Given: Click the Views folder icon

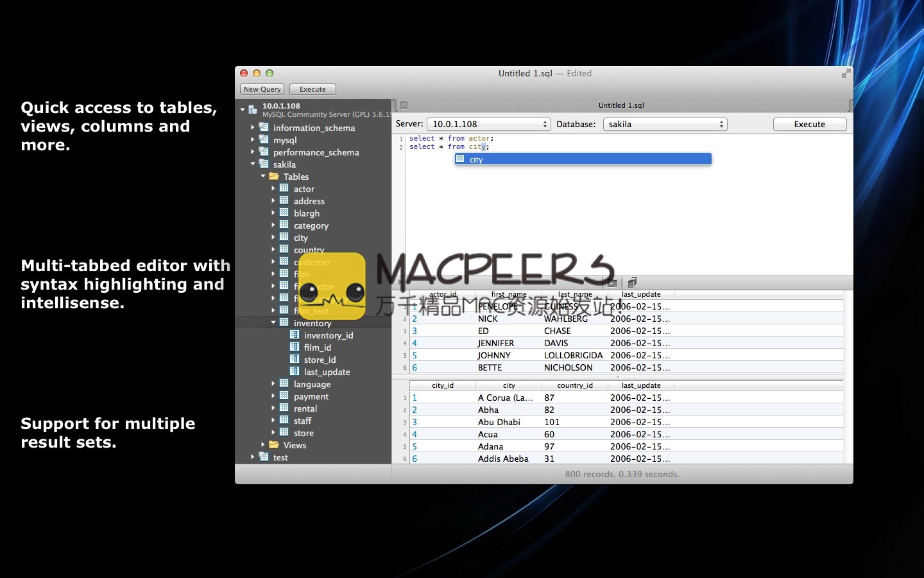Looking at the screenshot, I should [274, 445].
